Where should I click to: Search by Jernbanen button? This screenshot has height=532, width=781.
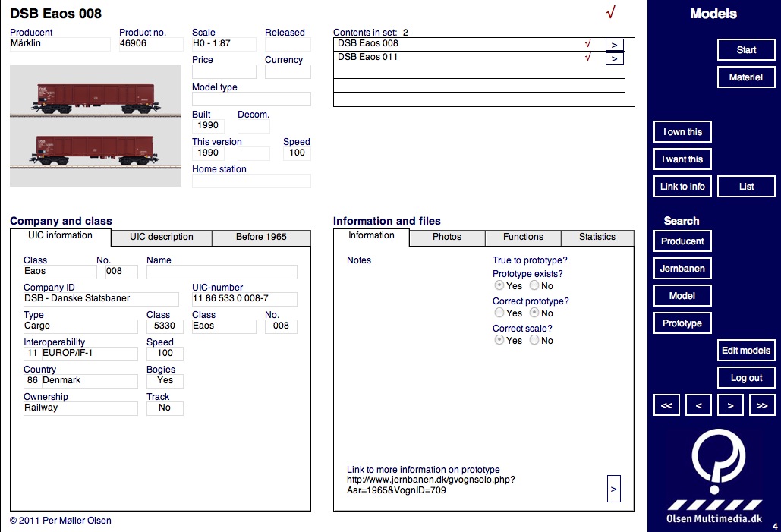(x=682, y=269)
